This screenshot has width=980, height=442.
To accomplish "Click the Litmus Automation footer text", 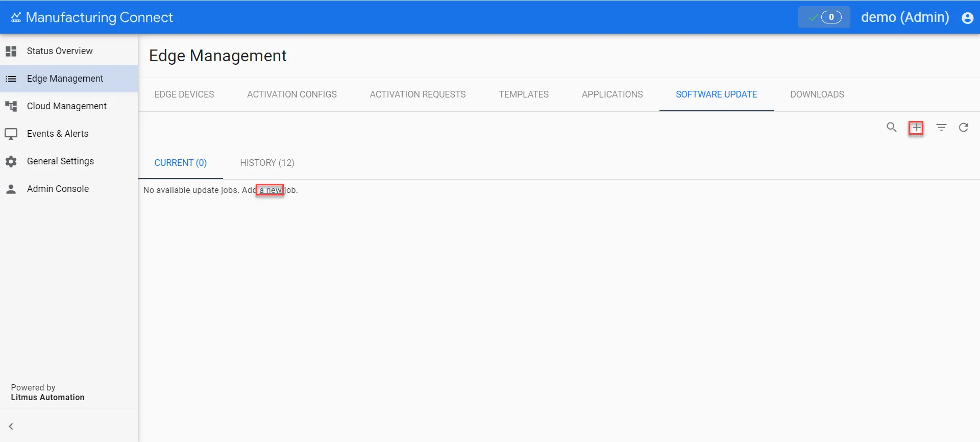I will point(48,398).
